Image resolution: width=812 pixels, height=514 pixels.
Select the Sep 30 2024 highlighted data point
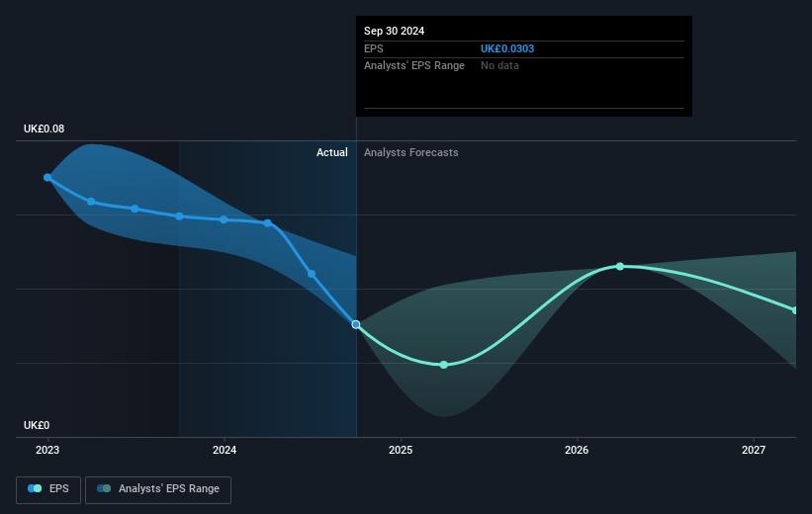click(356, 324)
